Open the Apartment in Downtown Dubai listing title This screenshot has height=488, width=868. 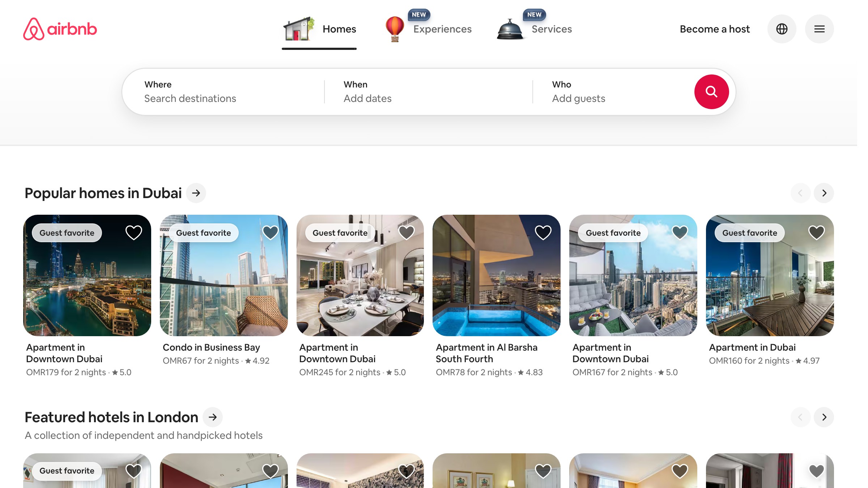point(64,353)
